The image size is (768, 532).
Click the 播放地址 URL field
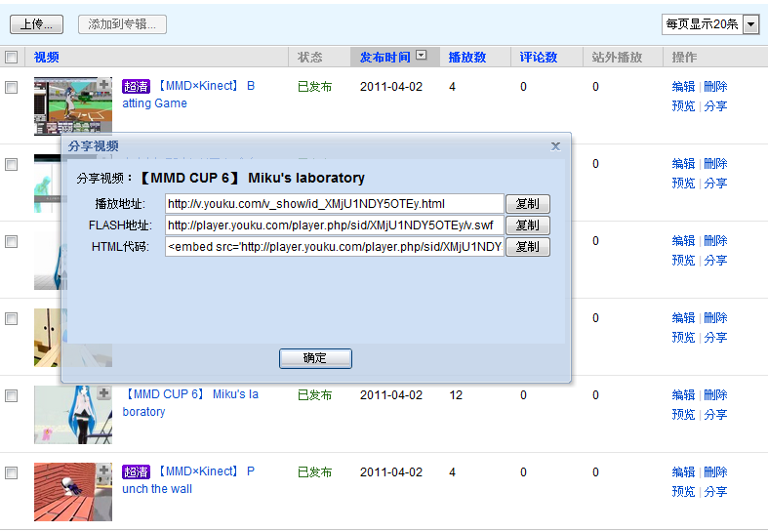335,204
